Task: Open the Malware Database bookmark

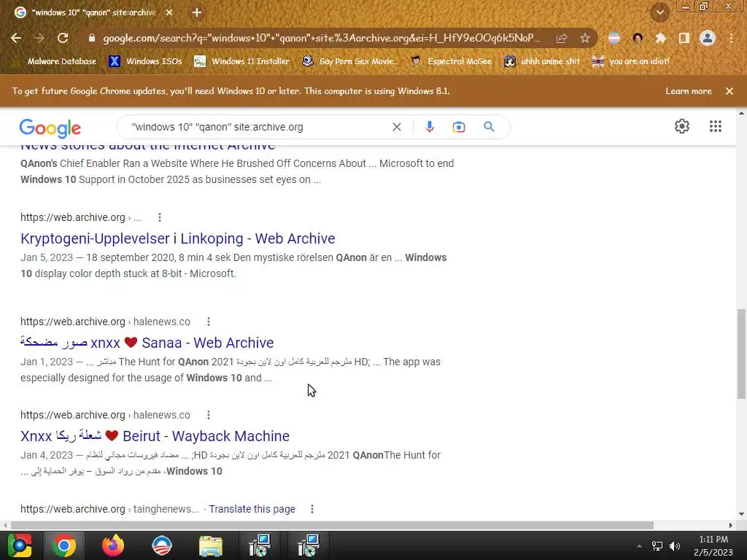Action: [x=55, y=61]
